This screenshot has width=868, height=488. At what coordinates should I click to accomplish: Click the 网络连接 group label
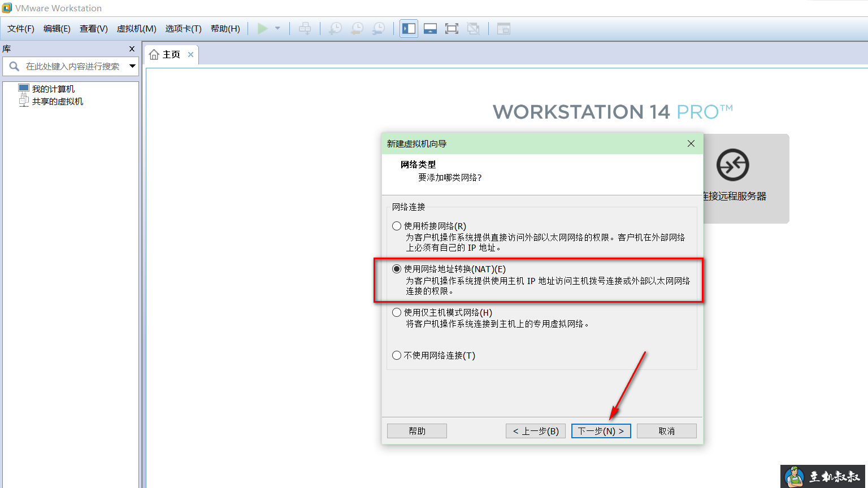pos(409,207)
